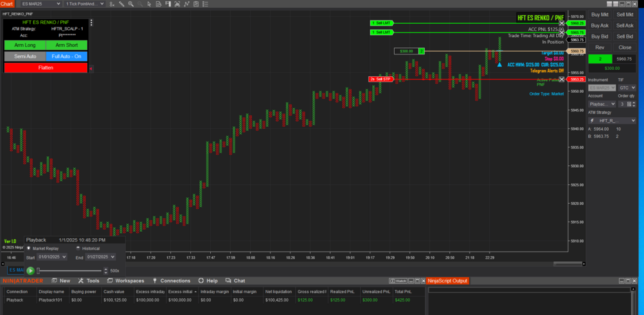Select the drawing pencil tool
This screenshot has height=315, width=644.
[122, 4]
